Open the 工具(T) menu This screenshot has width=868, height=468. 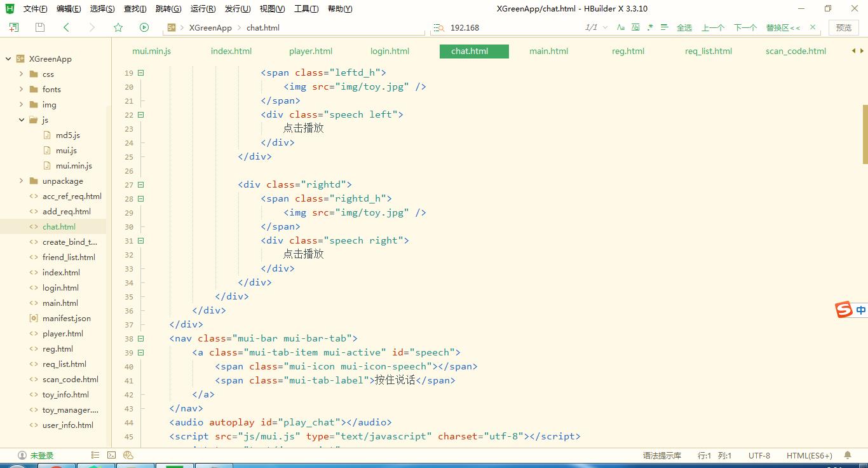click(x=306, y=9)
